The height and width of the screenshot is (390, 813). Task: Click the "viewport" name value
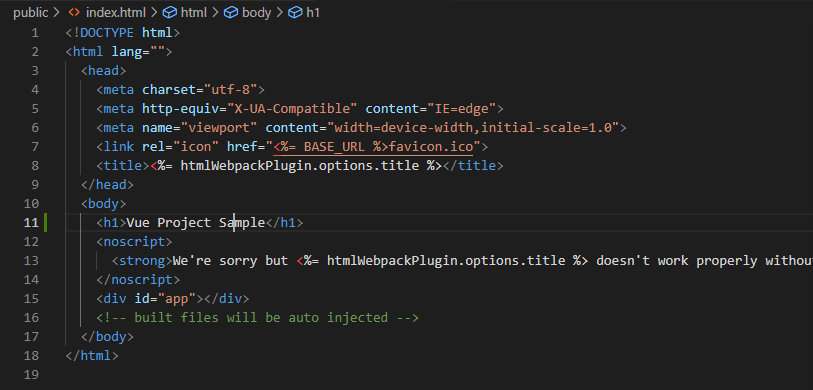coord(219,128)
